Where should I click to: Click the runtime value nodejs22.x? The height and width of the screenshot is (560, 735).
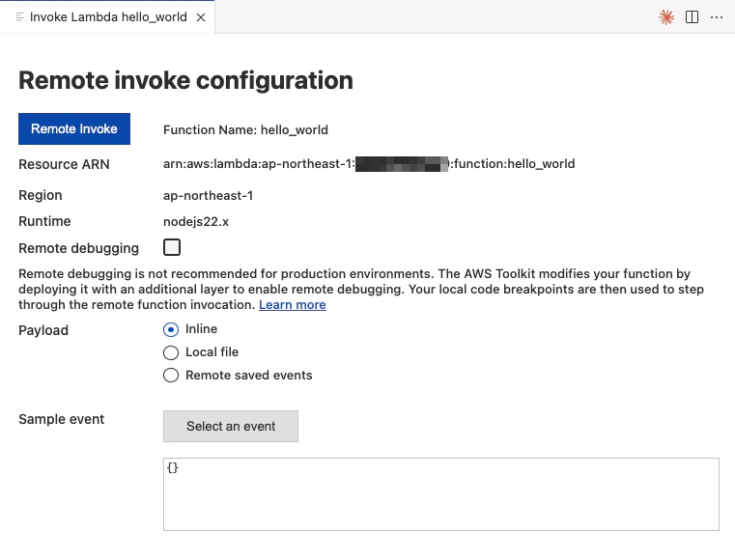click(196, 222)
